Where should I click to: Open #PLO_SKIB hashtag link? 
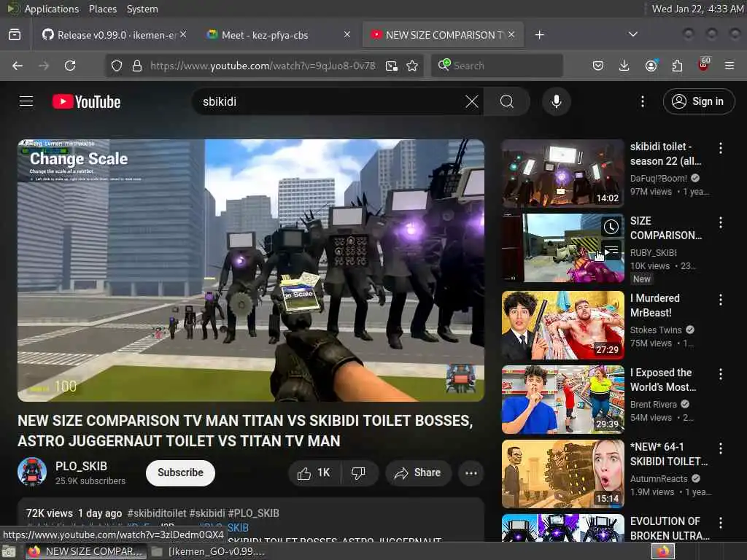(253, 513)
